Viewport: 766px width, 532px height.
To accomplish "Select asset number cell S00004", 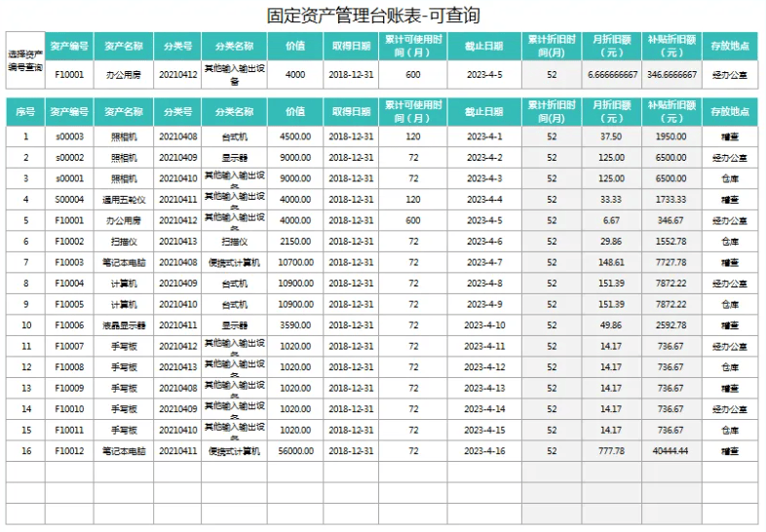I will point(69,200).
